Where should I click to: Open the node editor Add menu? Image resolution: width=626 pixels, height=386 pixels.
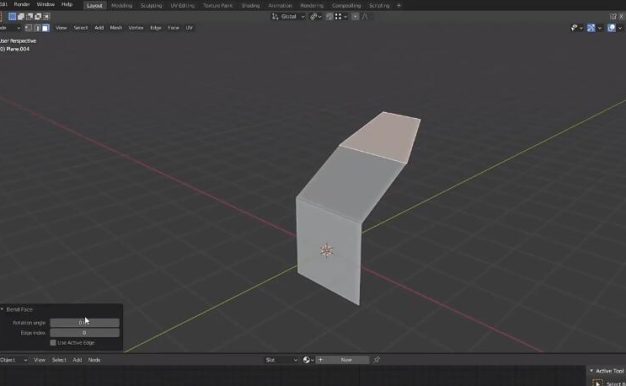coord(77,360)
